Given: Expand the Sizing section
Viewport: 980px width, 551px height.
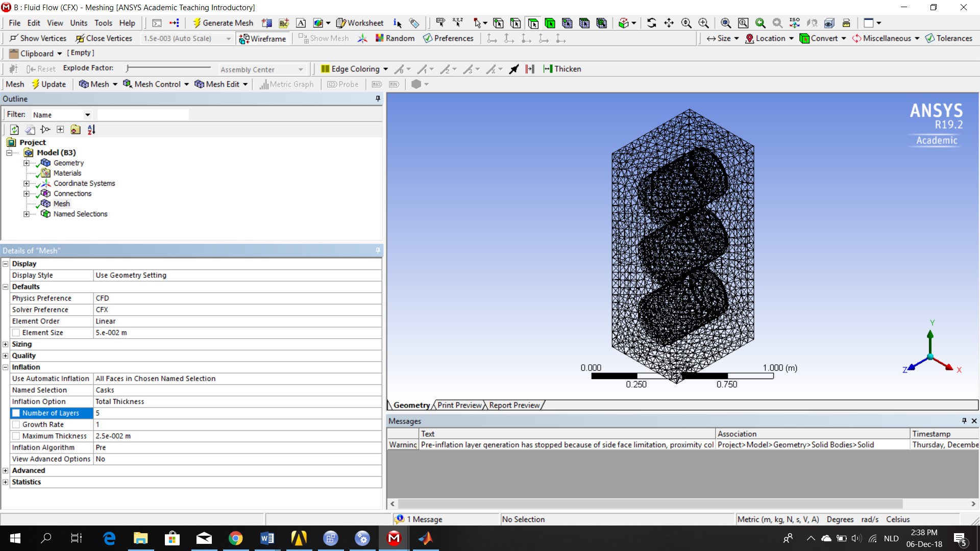Looking at the screenshot, I should (x=6, y=344).
